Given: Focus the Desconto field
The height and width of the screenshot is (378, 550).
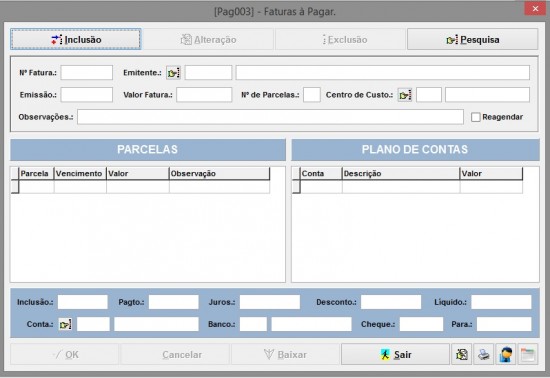Looking at the screenshot, I should 391,302.
